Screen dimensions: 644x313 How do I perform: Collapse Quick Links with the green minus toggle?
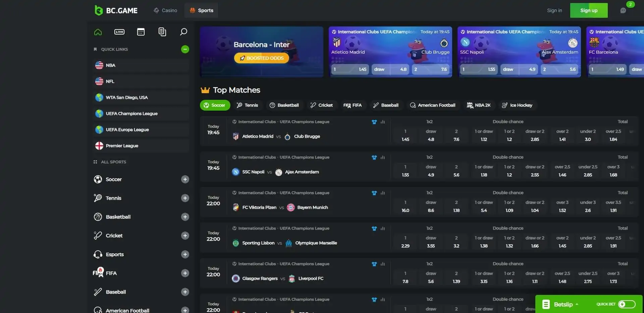185,49
